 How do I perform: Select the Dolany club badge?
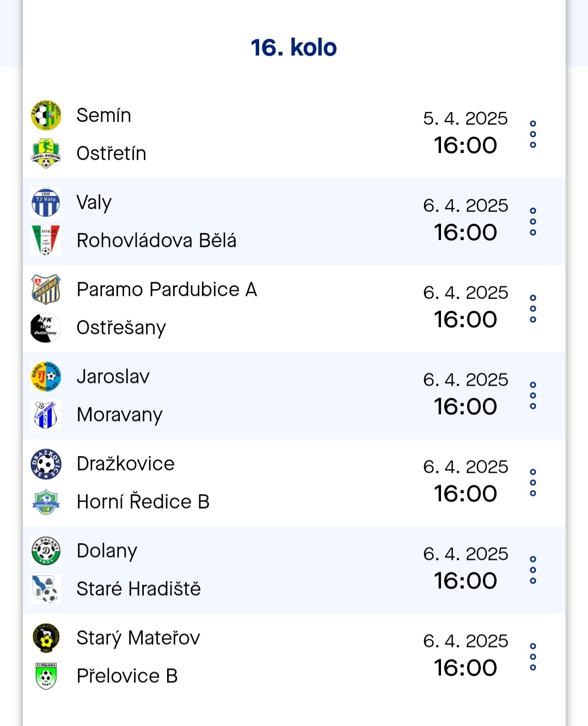click(46, 551)
